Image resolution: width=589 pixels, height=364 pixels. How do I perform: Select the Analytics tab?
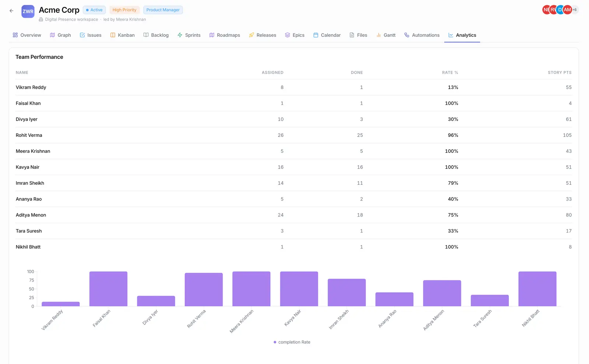[x=462, y=35]
